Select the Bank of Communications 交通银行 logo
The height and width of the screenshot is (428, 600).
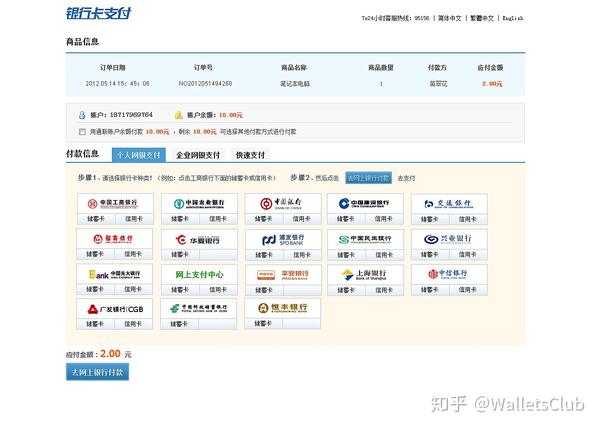[448, 204]
